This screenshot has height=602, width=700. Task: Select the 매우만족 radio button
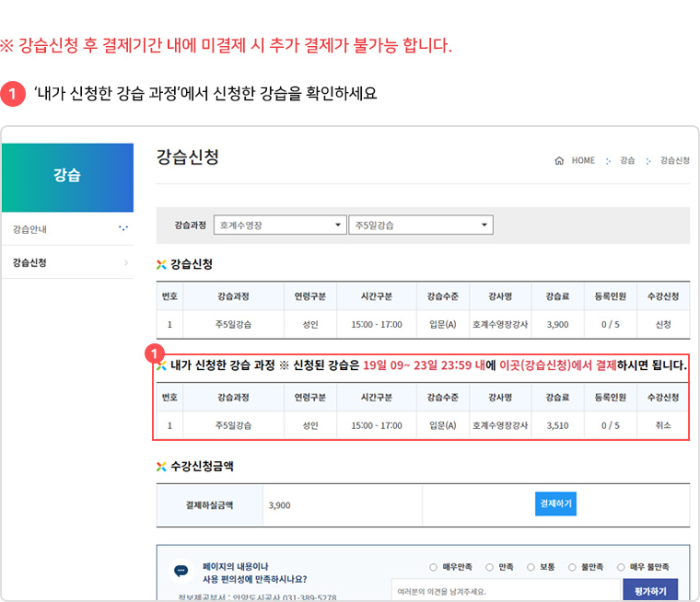(433, 567)
